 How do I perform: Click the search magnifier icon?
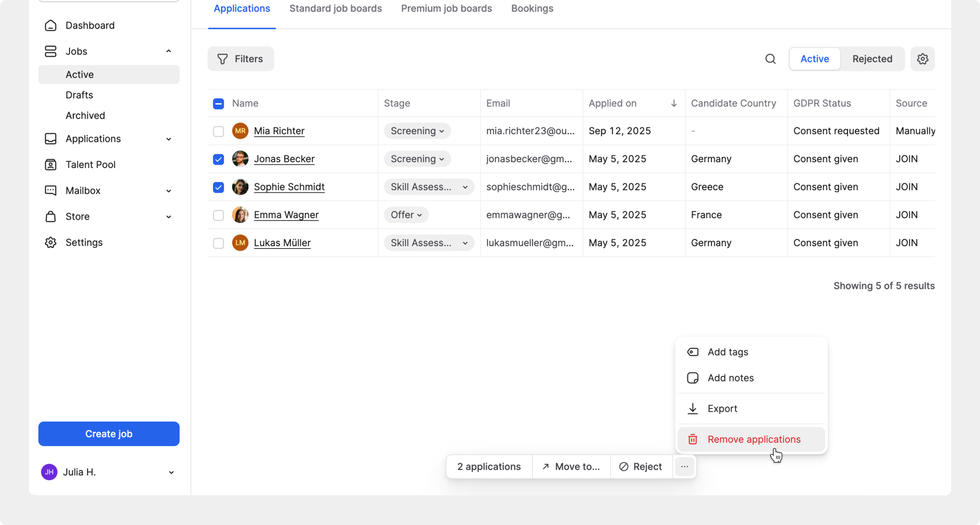770,59
